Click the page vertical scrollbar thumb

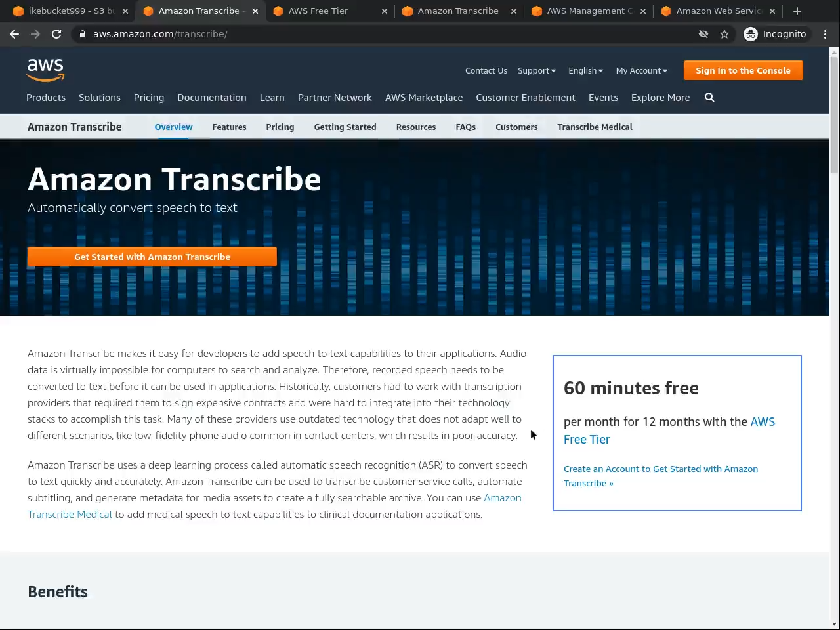[x=834, y=115]
